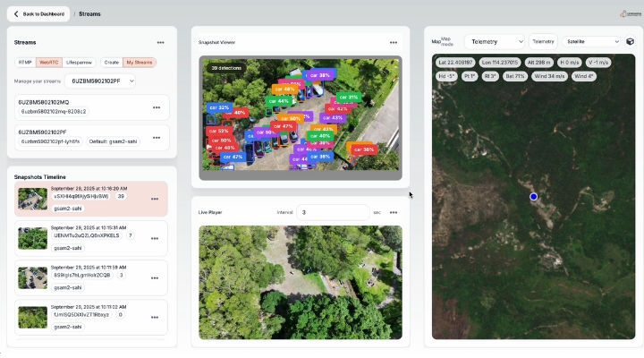Open options for the 10:16:20 AM snapshot
This screenshot has width=644, height=358.
pos(155,201)
